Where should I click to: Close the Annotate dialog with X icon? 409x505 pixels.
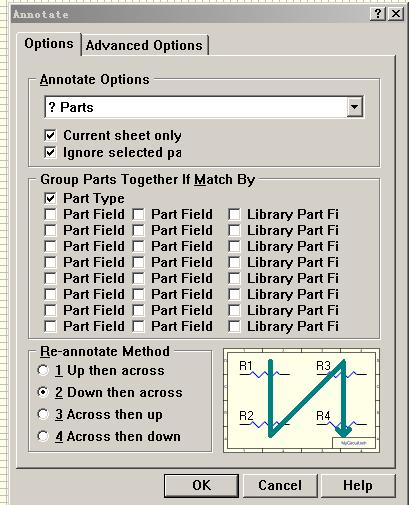[x=396, y=14]
